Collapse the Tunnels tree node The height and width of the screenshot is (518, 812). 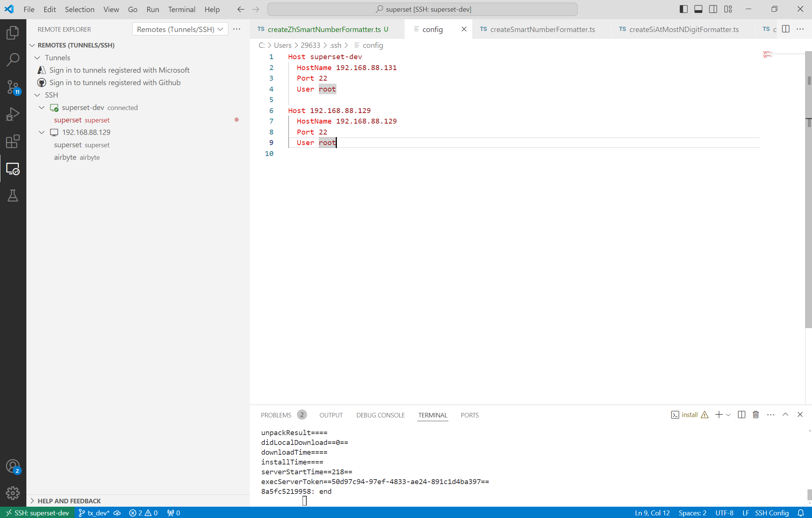click(37, 58)
